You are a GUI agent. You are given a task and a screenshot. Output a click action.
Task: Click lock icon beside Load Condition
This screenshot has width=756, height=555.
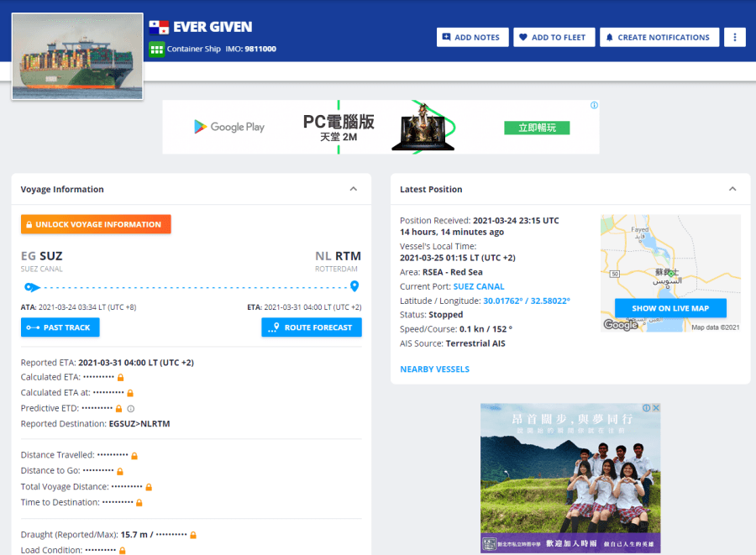pyautogui.click(x=123, y=550)
